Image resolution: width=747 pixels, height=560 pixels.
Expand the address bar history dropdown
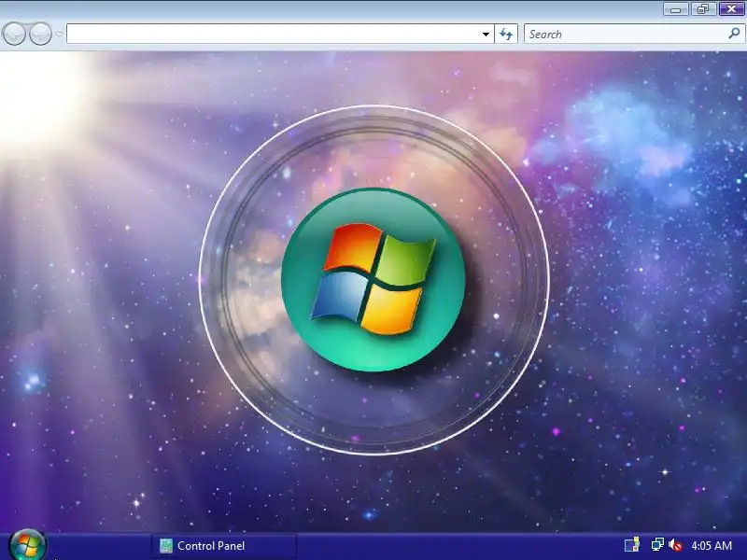click(x=486, y=35)
